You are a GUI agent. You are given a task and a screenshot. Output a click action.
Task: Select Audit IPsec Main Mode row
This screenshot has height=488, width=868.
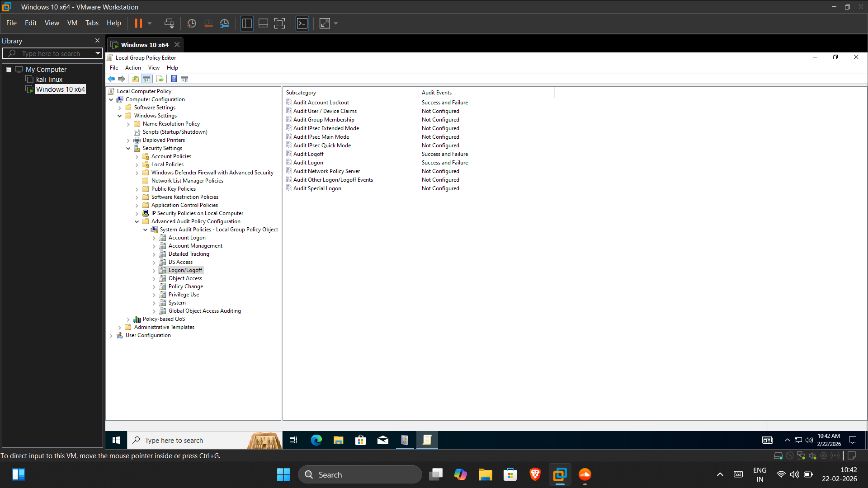[321, 137]
